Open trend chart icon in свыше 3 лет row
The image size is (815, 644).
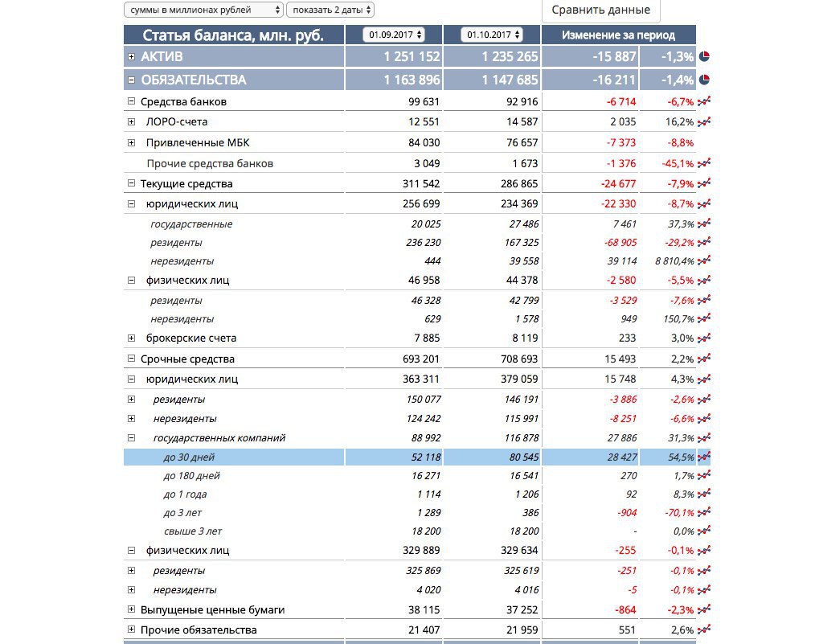click(x=704, y=531)
